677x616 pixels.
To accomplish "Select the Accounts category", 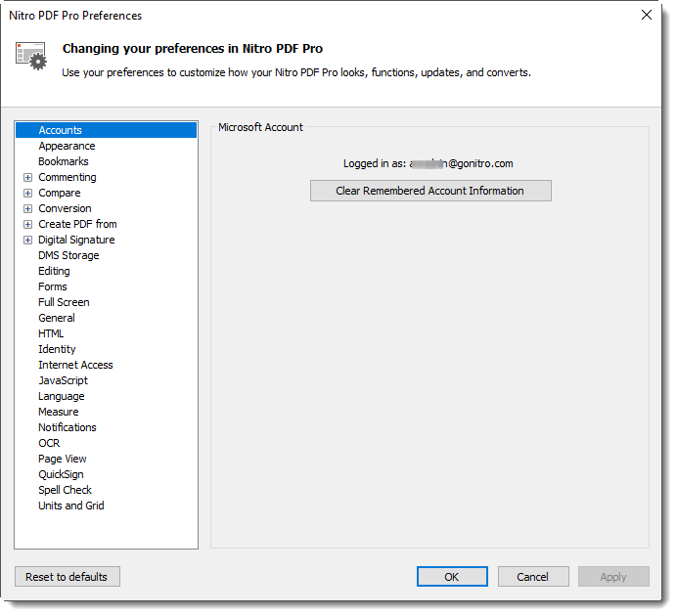I will tap(107, 130).
